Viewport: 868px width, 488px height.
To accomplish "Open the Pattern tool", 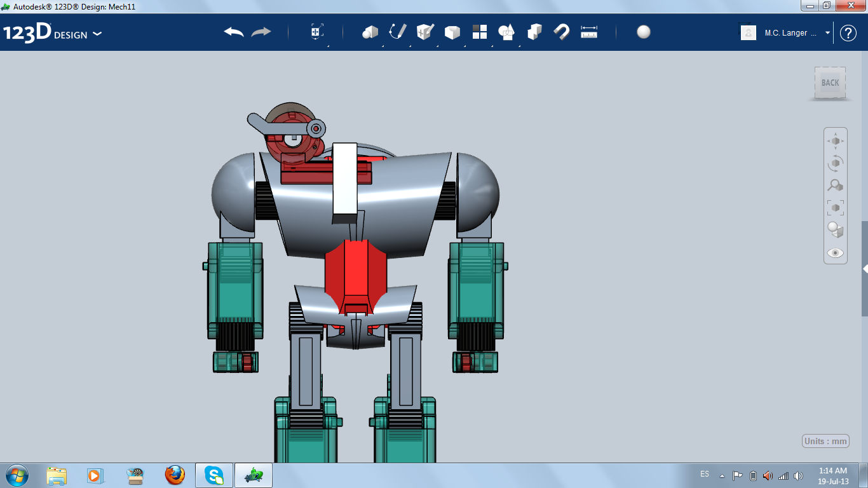I will [479, 32].
